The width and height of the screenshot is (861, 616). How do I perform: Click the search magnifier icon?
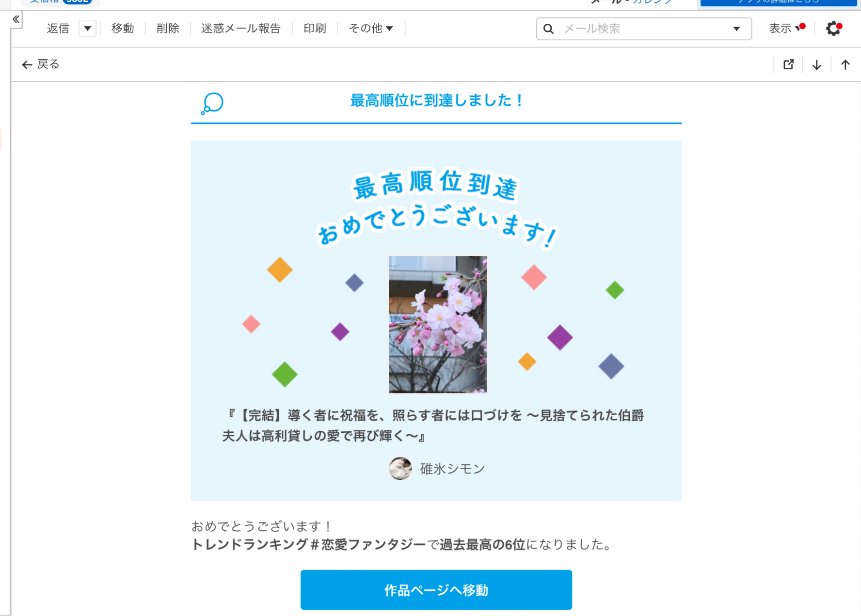tap(548, 29)
